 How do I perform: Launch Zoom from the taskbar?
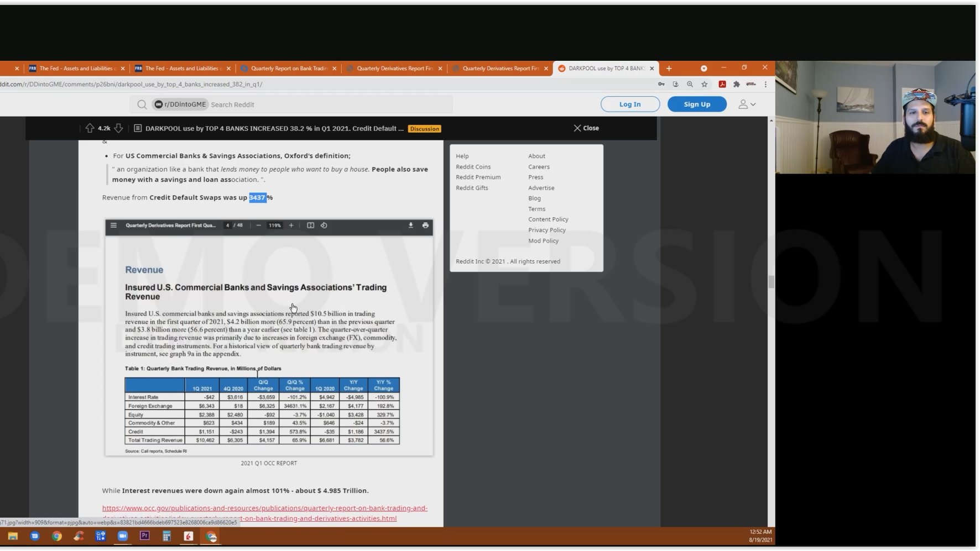123,536
